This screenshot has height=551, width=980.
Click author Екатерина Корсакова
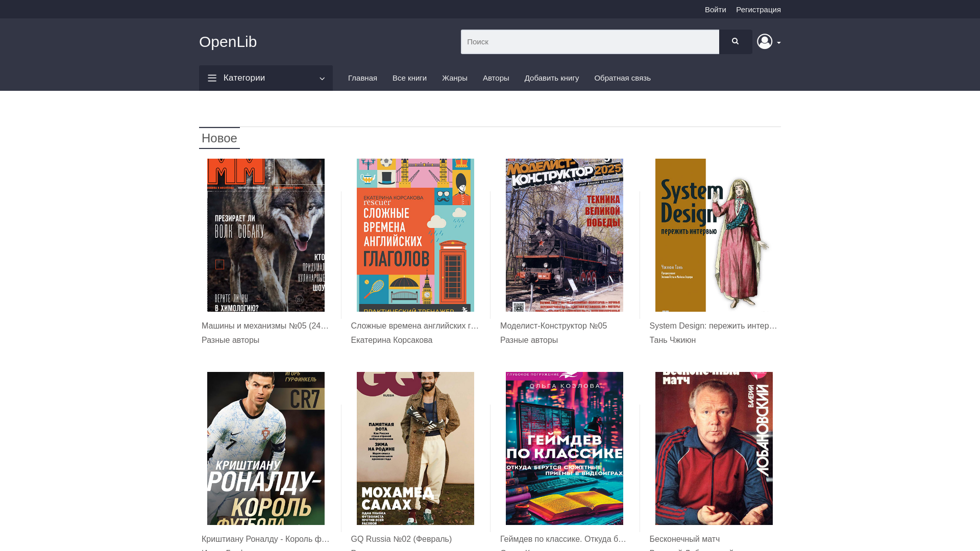click(x=391, y=340)
